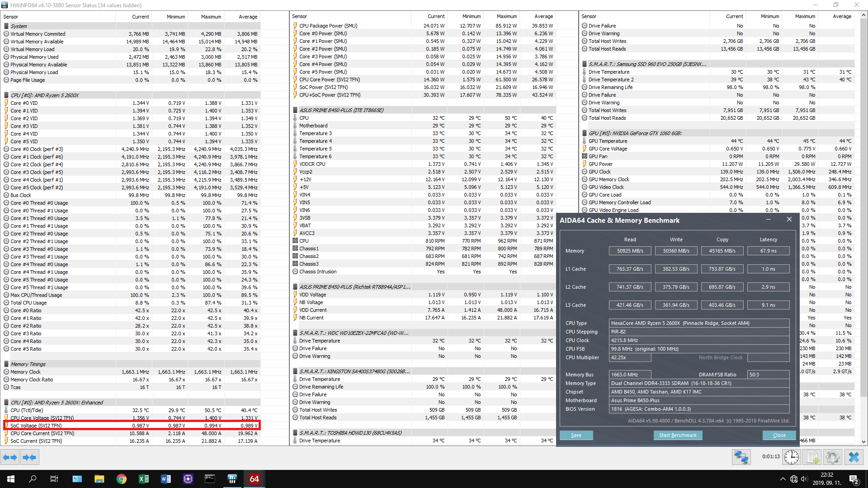Image resolution: width=868 pixels, height=488 pixels.
Task: Click the Close button in AIDA64 benchmark
Action: click(779, 435)
